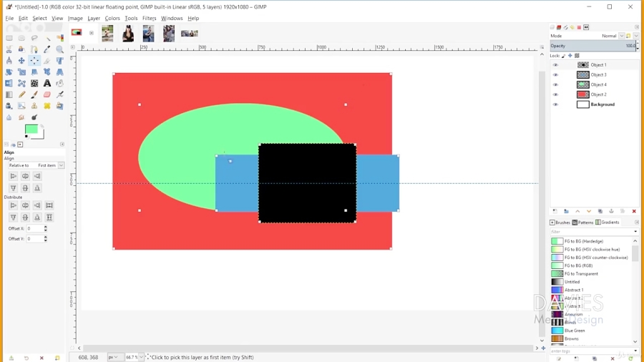Viewport: 644px width, 362px height.
Task: Open the Windows menu
Action: click(172, 18)
